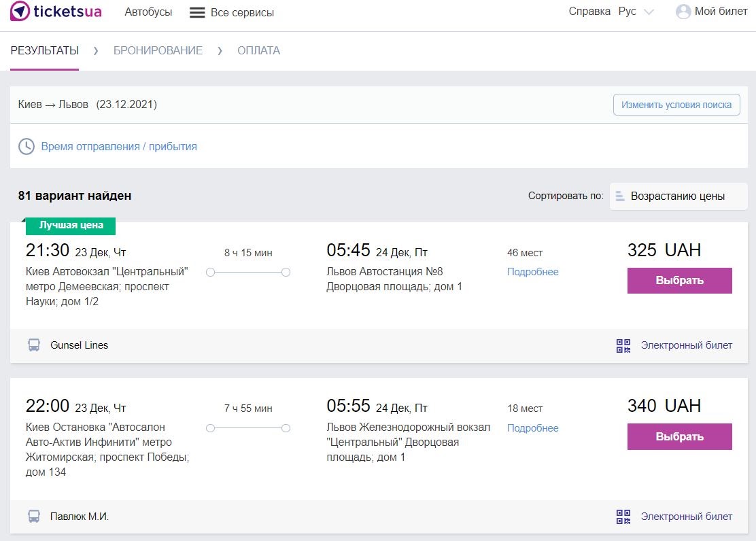The image size is (756, 541).
Task: Open the Рус language dropdown
Action: click(636, 12)
